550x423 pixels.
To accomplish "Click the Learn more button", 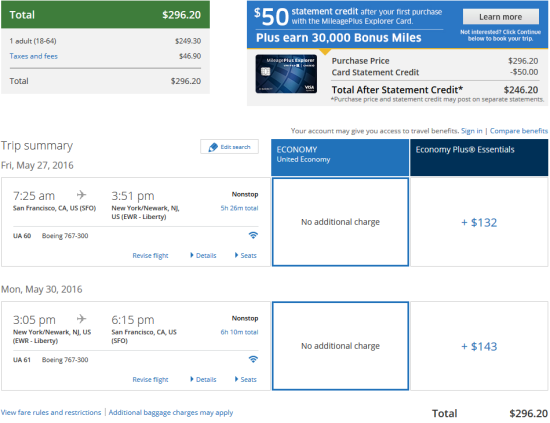I will (501, 17).
